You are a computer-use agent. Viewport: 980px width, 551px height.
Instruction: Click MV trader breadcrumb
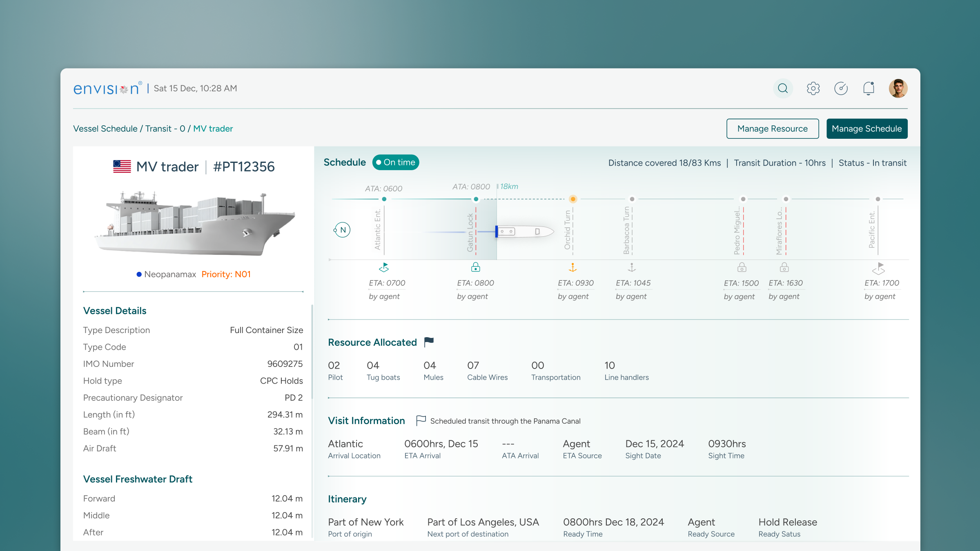(x=213, y=129)
